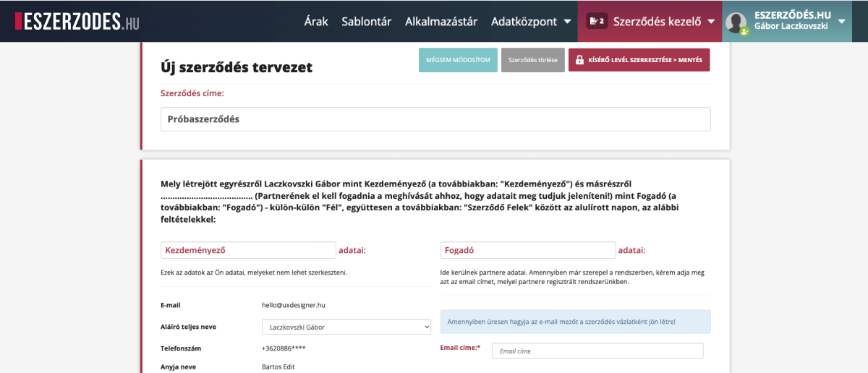Click the user avatar picture
The image size is (868, 373).
tap(737, 22)
